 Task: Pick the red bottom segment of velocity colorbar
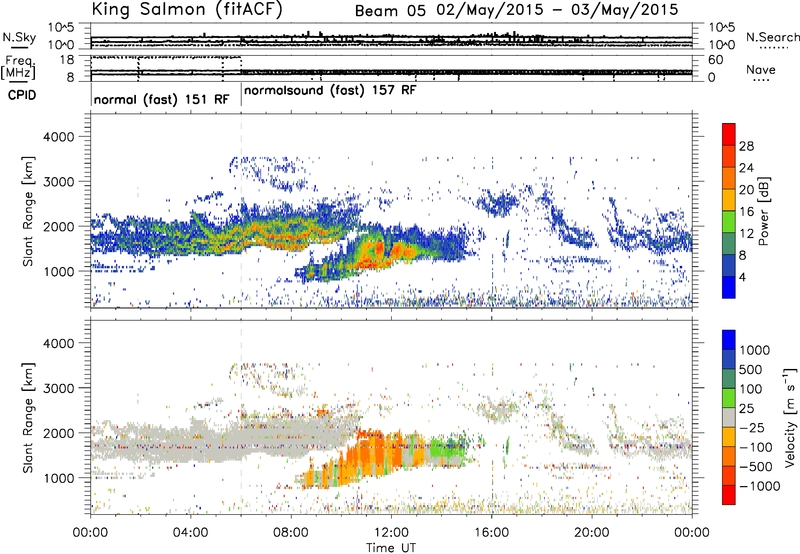coord(729,495)
